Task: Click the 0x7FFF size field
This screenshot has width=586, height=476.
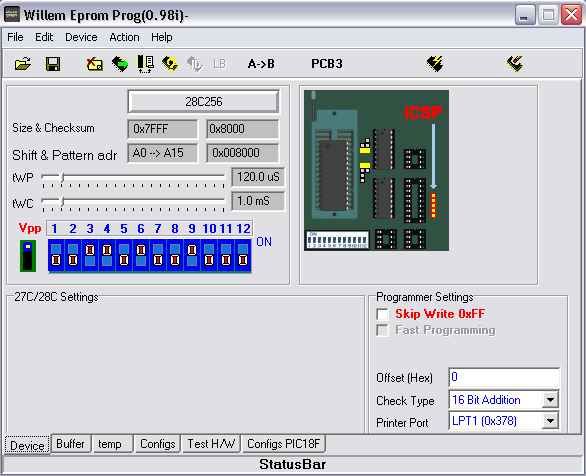Action: [162, 129]
